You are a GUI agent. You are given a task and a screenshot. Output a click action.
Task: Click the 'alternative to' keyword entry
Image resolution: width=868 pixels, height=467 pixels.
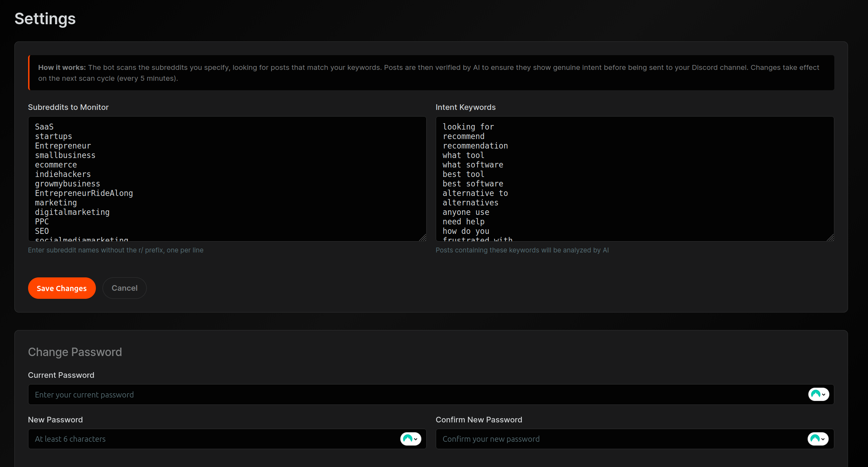pyautogui.click(x=475, y=193)
